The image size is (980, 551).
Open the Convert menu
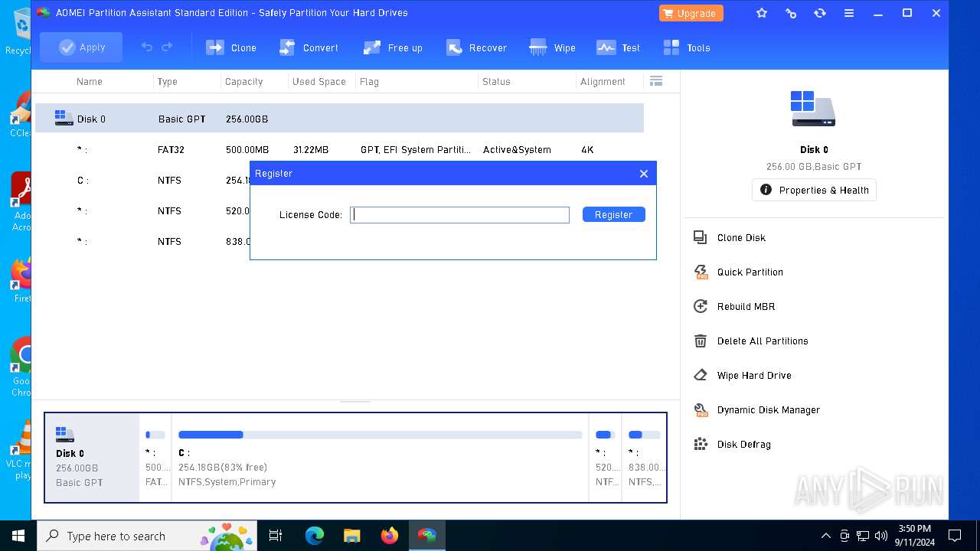309,47
